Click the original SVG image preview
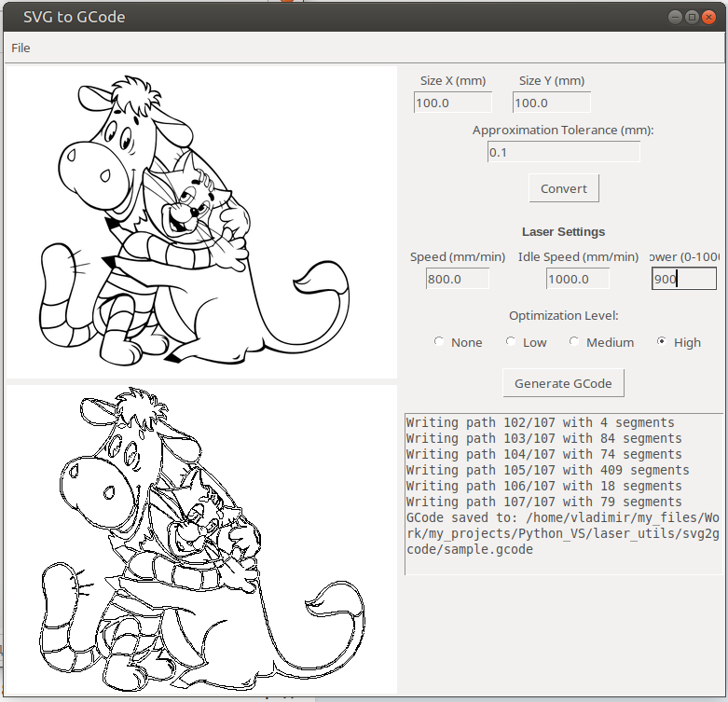Image resolution: width=728 pixels, height=702 pixels. click(x=201, y=222)
